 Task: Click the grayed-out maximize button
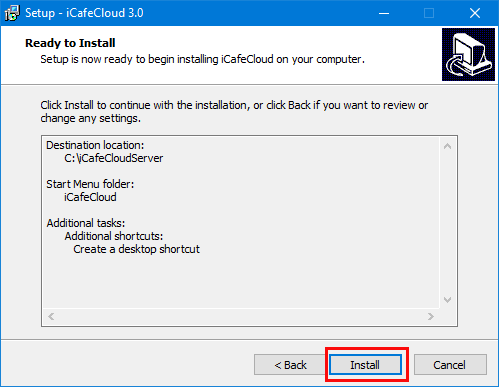[x=429, y=13]
